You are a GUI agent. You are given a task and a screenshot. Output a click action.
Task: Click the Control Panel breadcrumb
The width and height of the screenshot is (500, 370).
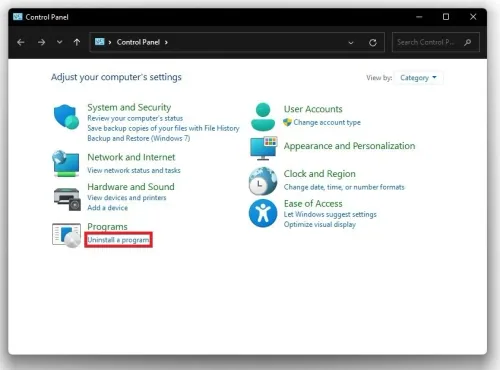click(x=138, y=42)
